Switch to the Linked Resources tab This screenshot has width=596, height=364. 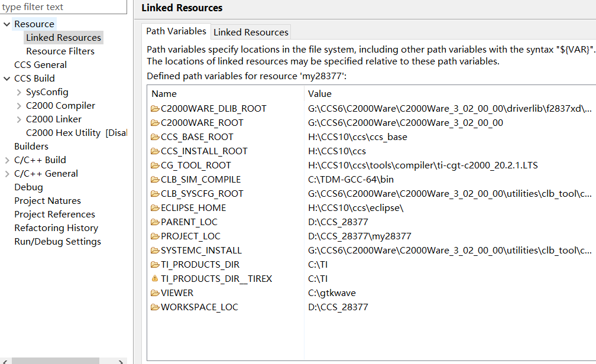[251, 31]
